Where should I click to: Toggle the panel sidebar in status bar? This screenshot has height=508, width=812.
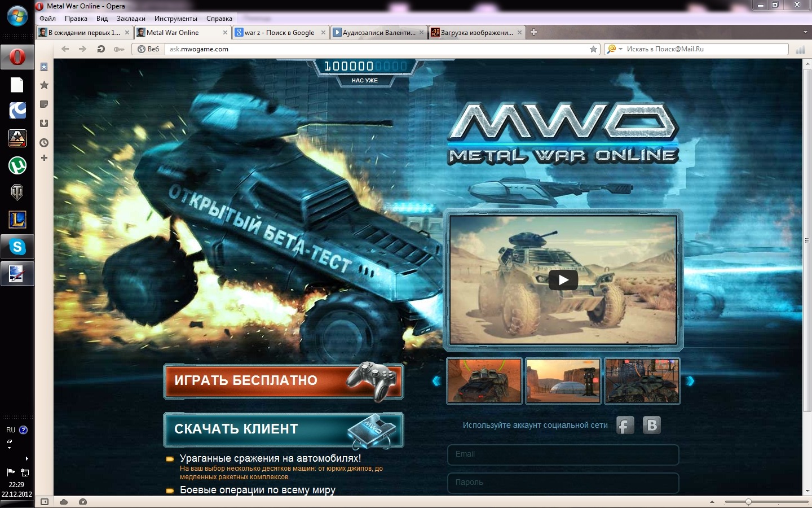[x=45, y=502]
